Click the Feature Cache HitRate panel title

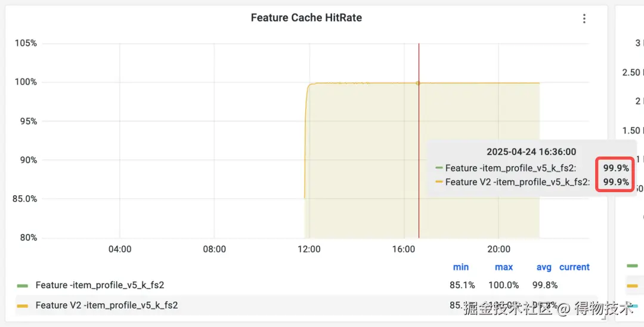306,18
